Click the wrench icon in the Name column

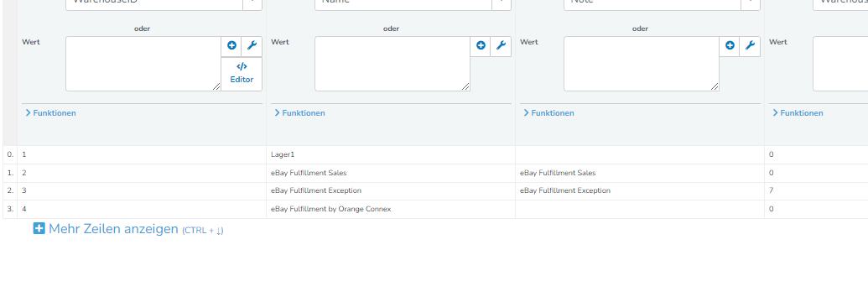[x=501, y=46]
